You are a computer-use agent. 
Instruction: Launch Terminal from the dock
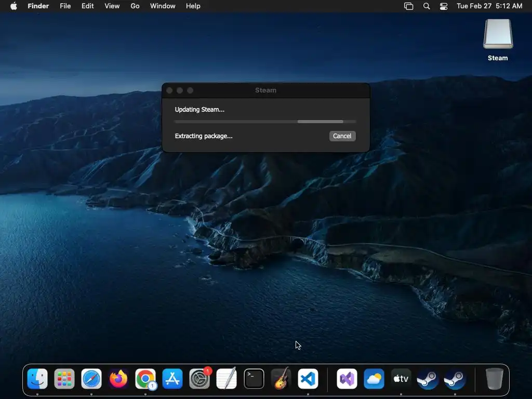(254, 379)
